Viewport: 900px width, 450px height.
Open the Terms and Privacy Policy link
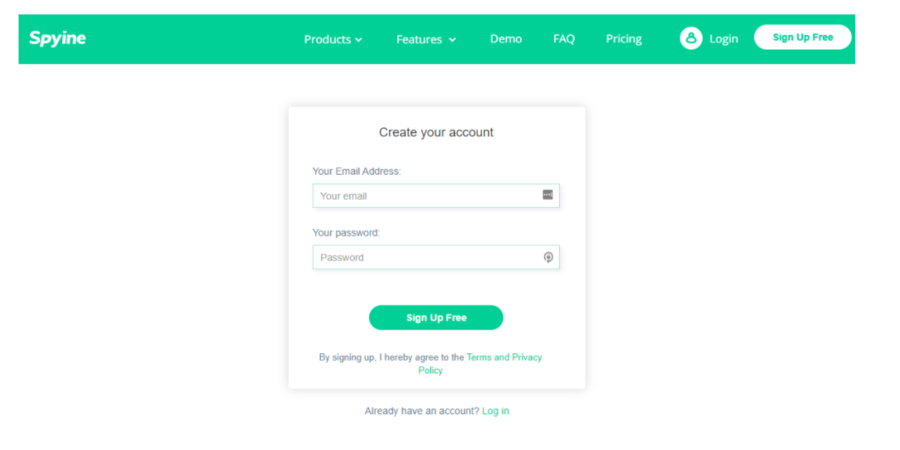tap(503, 357)
